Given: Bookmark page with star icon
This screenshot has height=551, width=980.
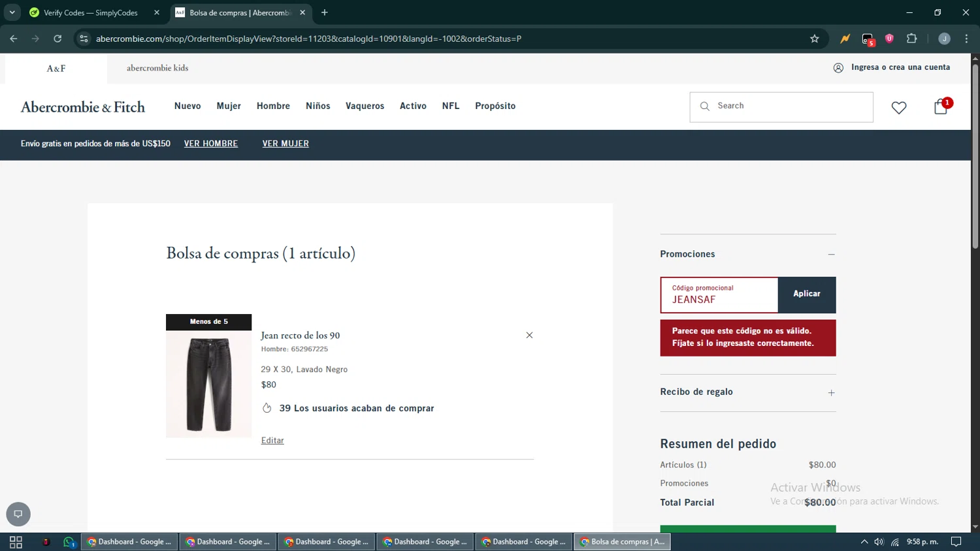Looking at the screenshot, I should point(814,39).
